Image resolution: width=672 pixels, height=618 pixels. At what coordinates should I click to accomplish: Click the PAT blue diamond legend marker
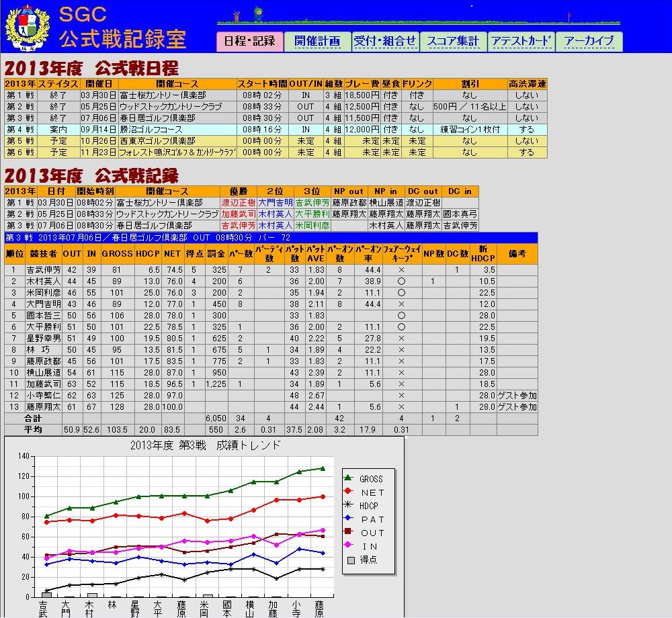tap(348, 519)
